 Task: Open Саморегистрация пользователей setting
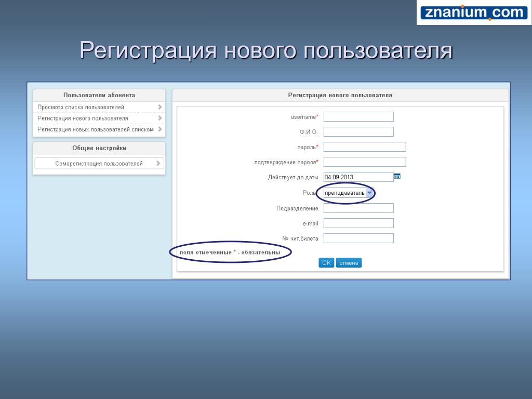pos(99,164)
